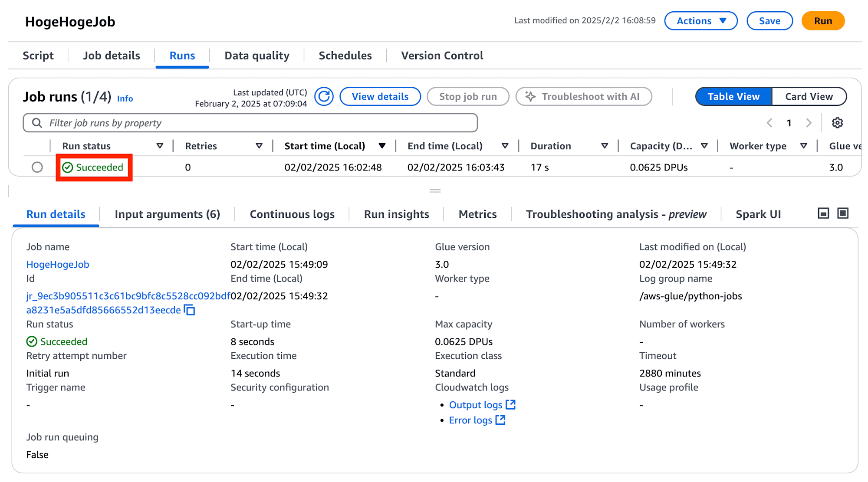
Task: Select the Runs tab
Action: point(182,56)
